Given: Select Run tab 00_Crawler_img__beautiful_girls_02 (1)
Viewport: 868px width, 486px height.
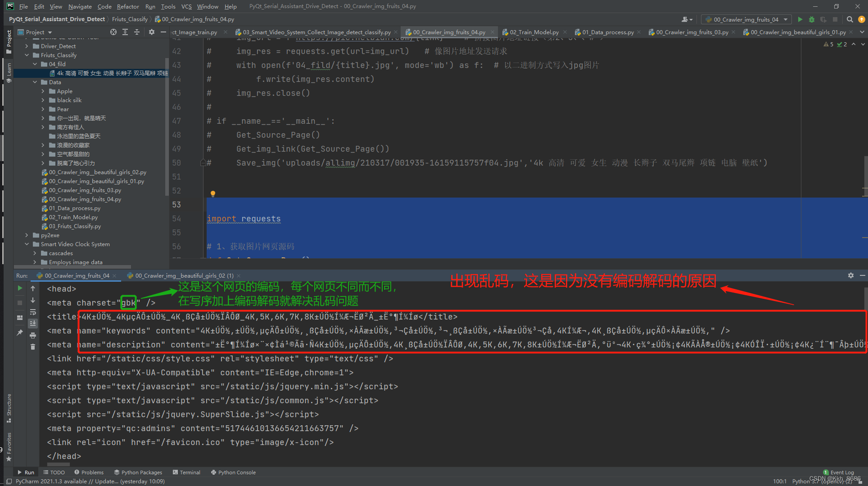Looking at the screenshot, I should pos(184,275).
